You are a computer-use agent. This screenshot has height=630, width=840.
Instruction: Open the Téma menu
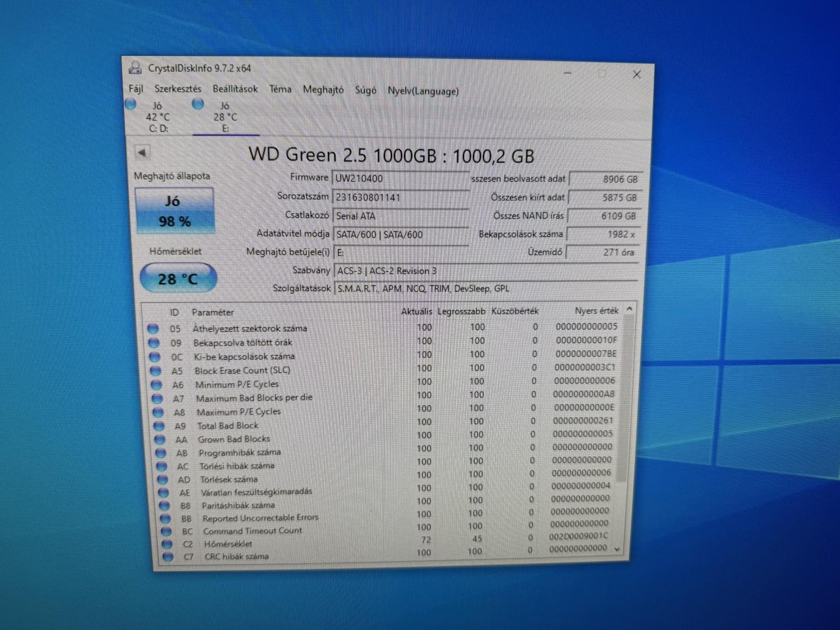[280, 89]
